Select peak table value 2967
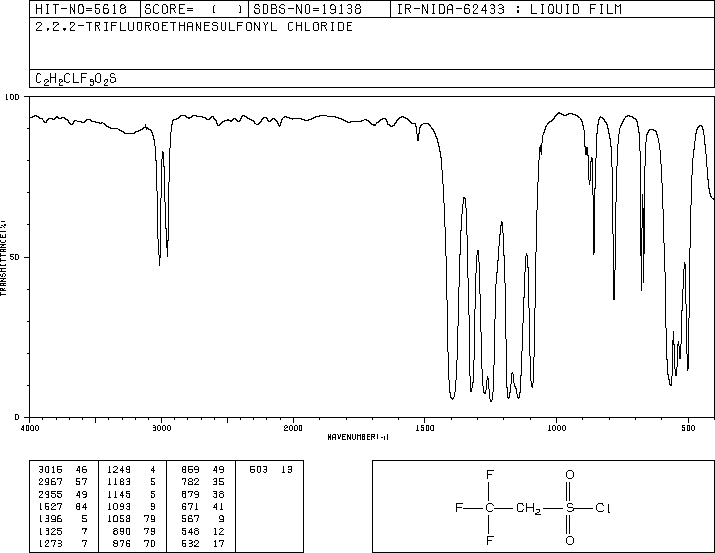This screenshot has height=553, width=715. tap(50, 482)
